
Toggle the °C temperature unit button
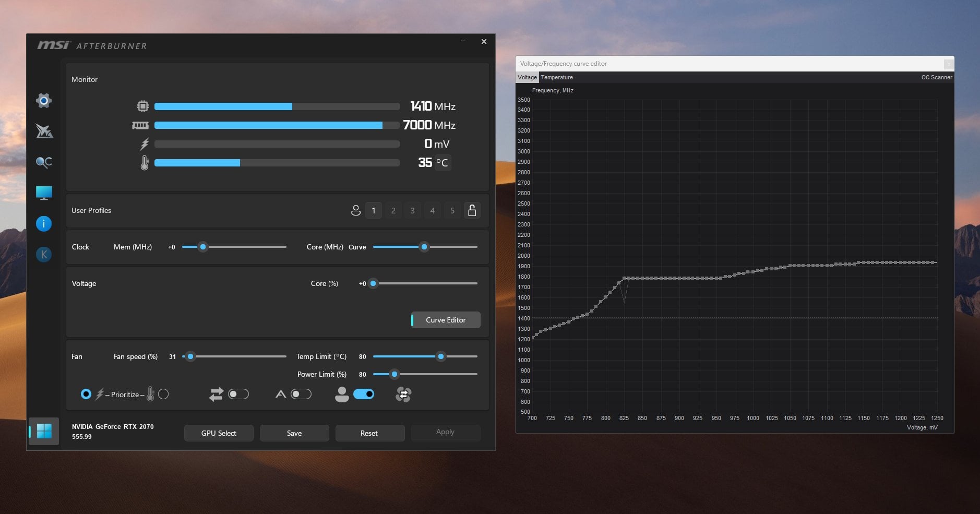point(442,163)
